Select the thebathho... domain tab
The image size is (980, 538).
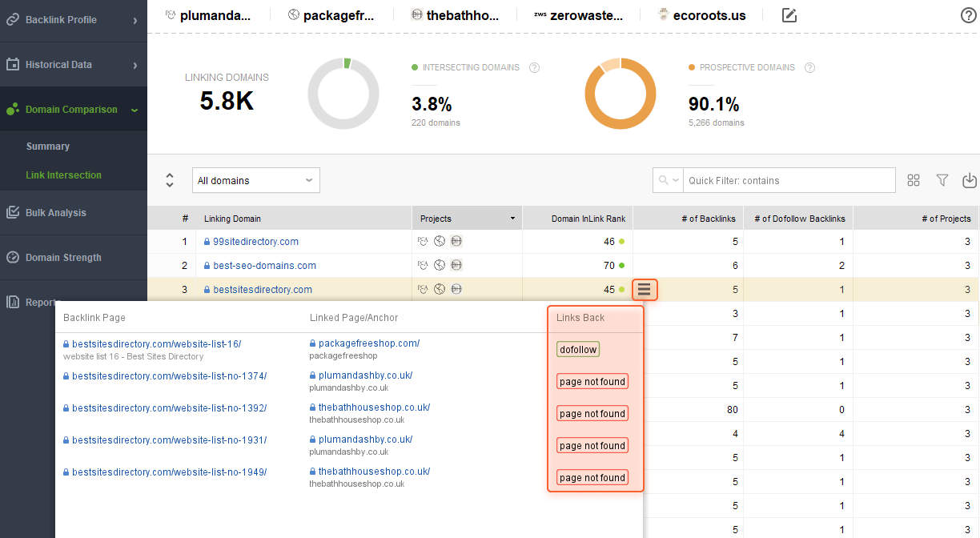454,14
